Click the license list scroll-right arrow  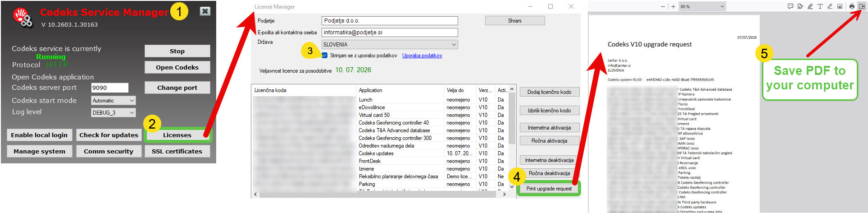click(504, 194)
